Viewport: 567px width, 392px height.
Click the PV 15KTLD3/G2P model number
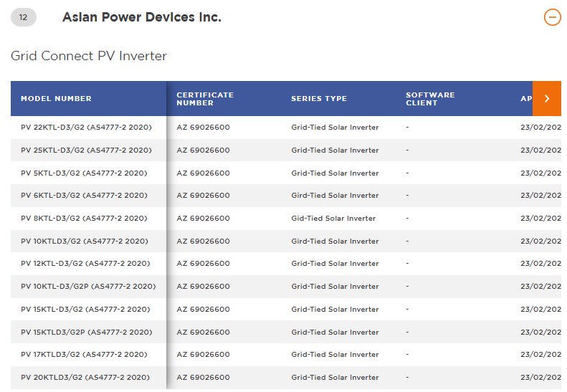pos(87,333)
